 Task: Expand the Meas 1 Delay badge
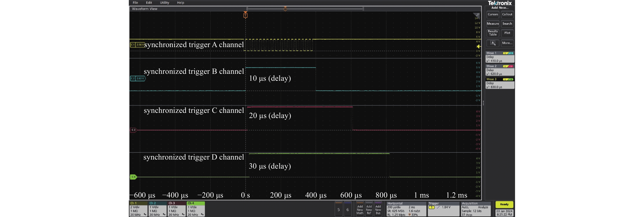pyautogui.click(x=500, y=57)
